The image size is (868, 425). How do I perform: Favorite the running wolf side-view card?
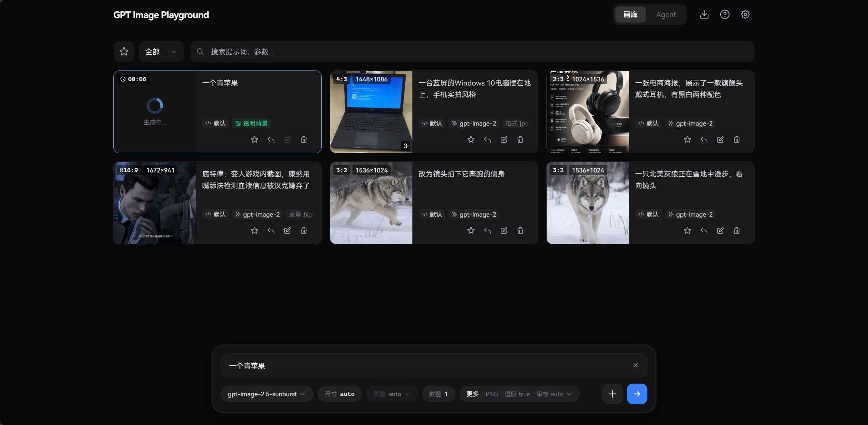click(x=471, y=231)
